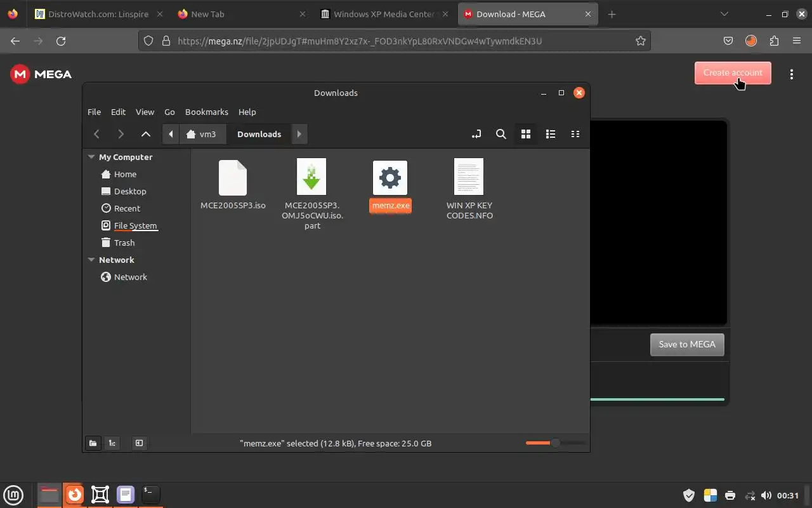This screenshot has height=508, width=812.
Task: Open Firefox application menu
Action: pos(797,41)
